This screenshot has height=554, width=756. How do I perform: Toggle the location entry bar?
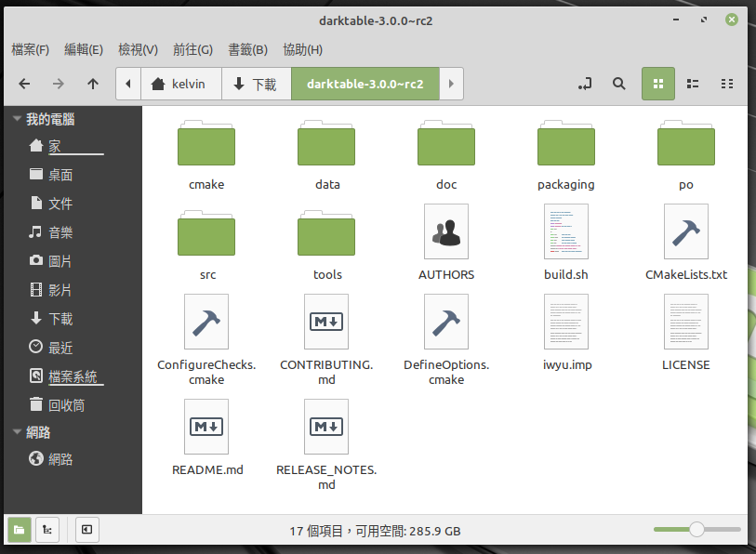pos(584,84)
